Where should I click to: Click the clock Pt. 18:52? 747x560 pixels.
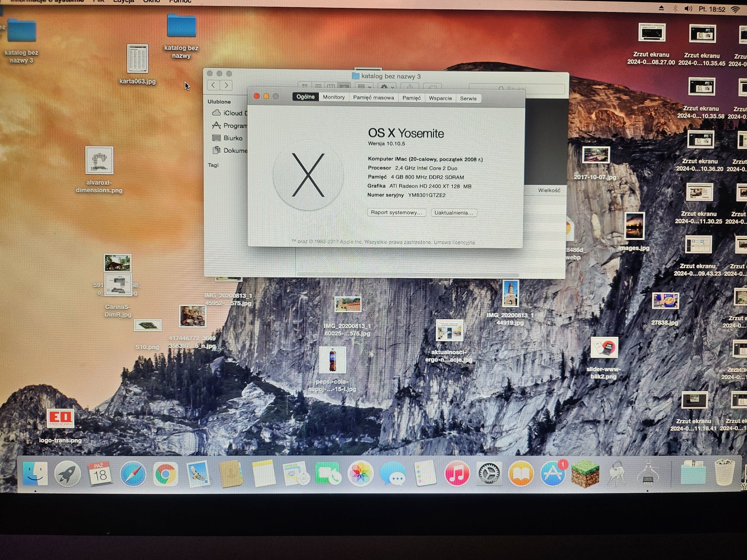pos(712,9)
